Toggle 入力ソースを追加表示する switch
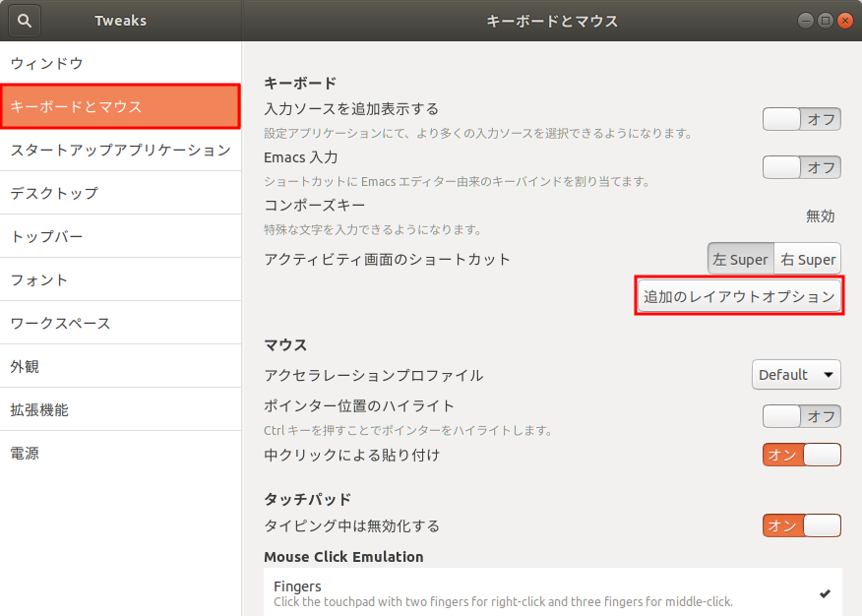The width and height of the screenshot is (862, 616). [801, 119]
